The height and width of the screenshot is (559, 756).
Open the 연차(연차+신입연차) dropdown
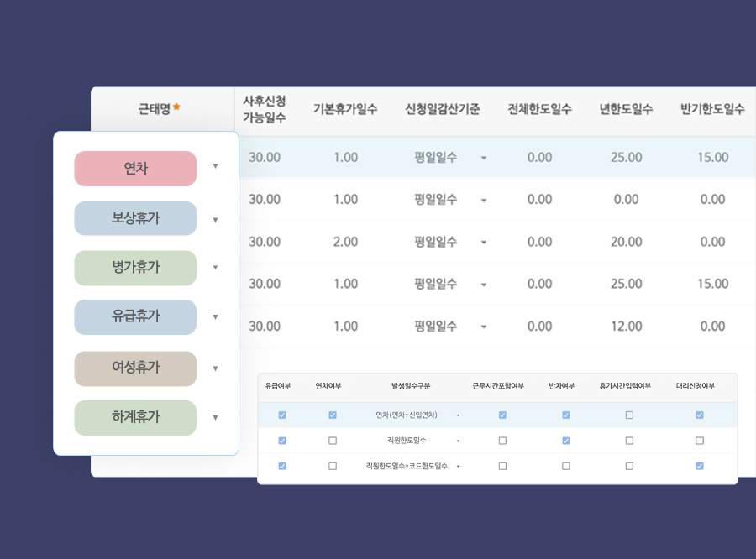pyautogui.click(x=459, y=415)
